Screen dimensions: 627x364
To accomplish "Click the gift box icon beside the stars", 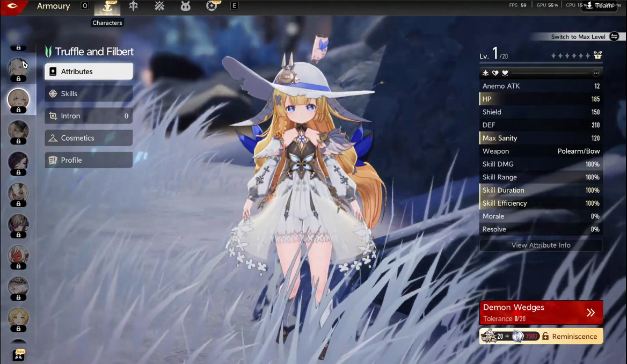I will point(597,55).
